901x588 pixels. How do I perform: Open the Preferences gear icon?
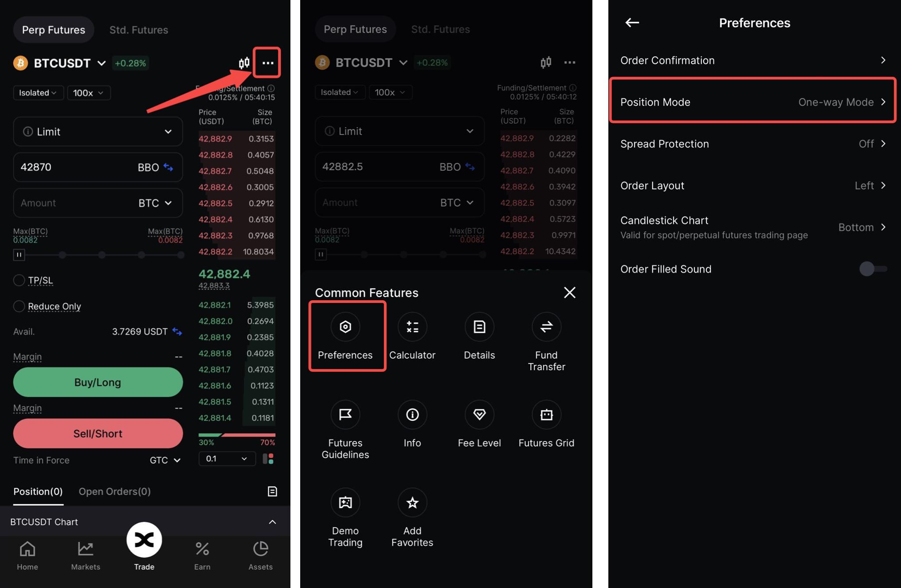[x=345, y=327]
